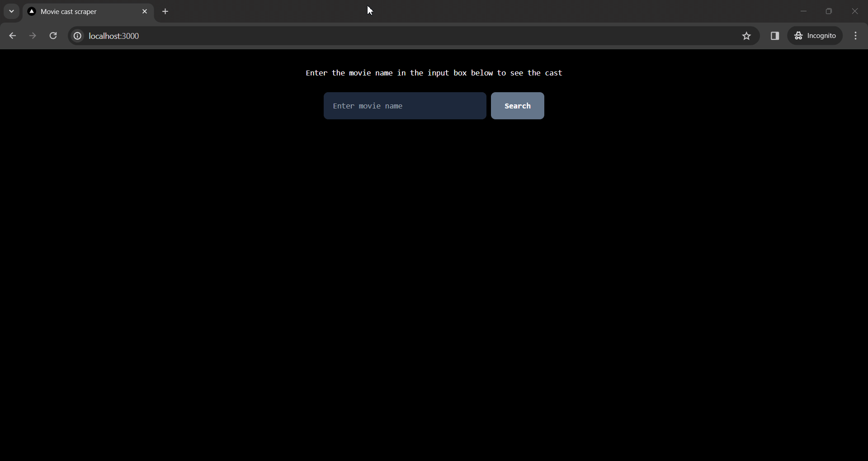Screen dimensions: 868x461
Task: Close the Movie cast scraper tab
Action: [145, 11]
